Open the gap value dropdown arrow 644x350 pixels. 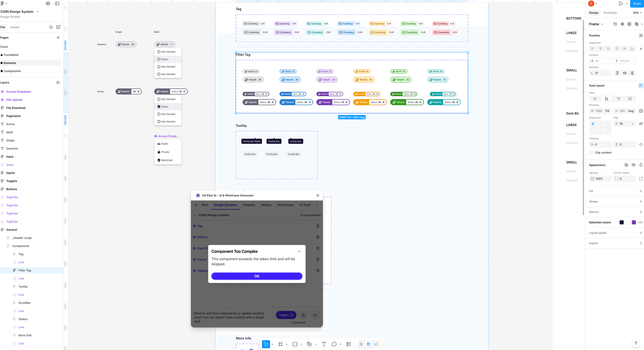[633, 124]
